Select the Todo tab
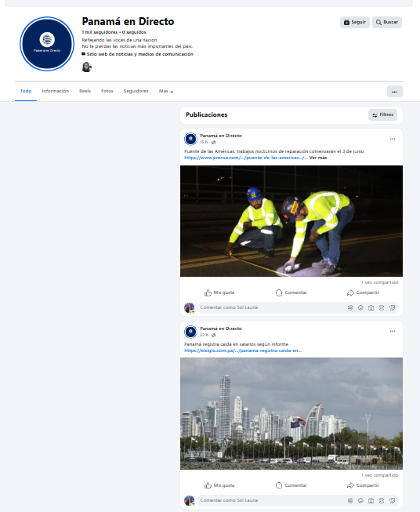420x512 pixels. (26, 91)
